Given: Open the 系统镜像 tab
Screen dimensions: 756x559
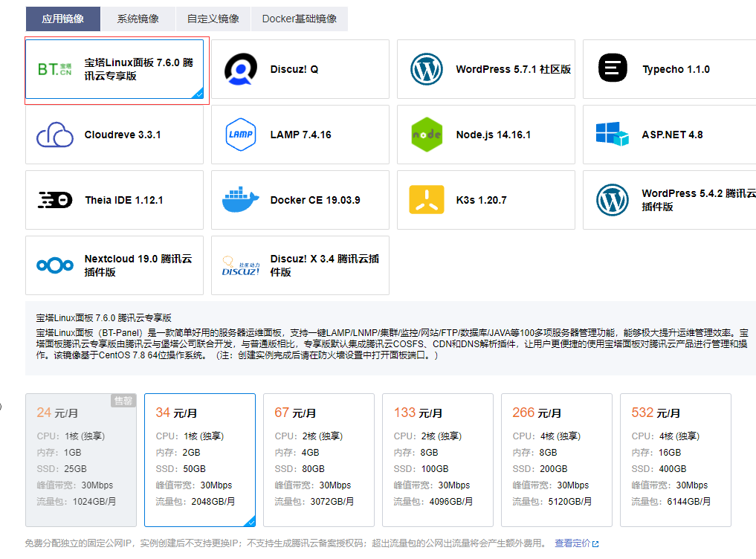Looking at the screenshot, I should tap(138, 19).
